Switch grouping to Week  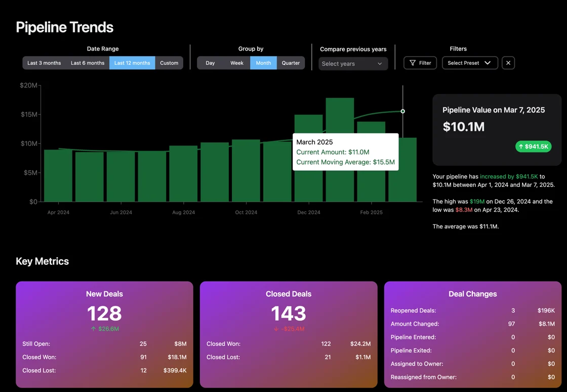tap(237, 63)
